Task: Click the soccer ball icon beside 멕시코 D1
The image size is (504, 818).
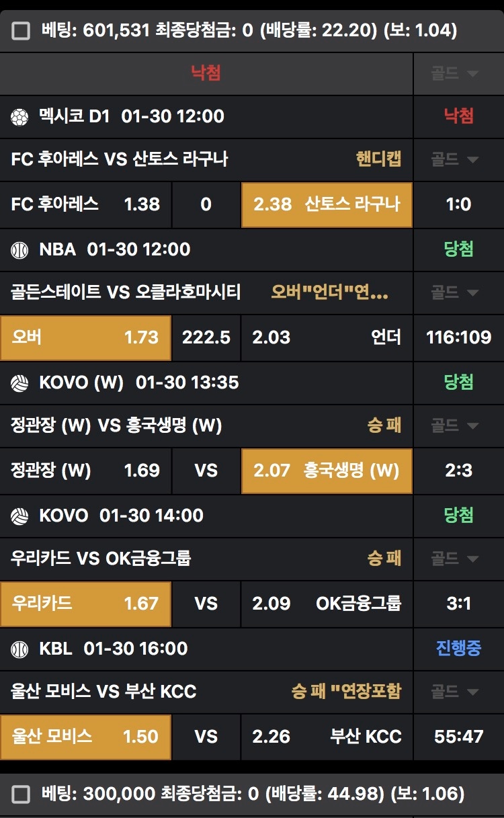Action: 19,117
